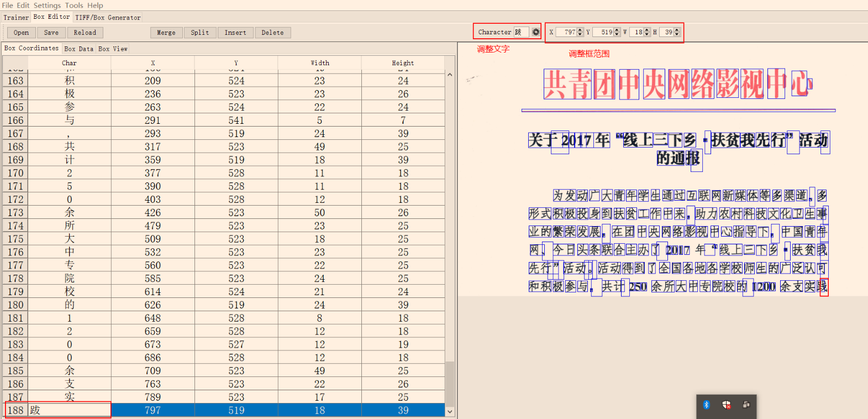Viewport: 868px width, 419px height.
Task: Open character settings gear icon
Action: (x=535, y=32)
